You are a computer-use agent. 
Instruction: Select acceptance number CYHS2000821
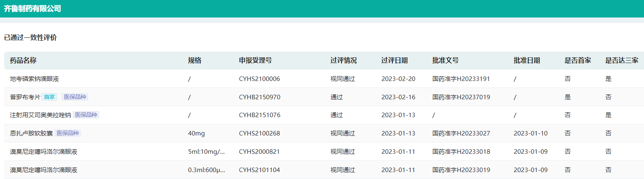[x=259, y=152]
